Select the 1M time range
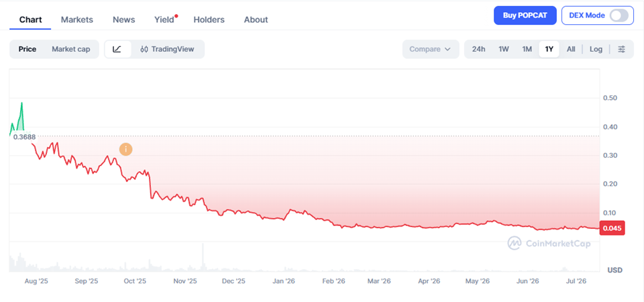 [527, 49]
